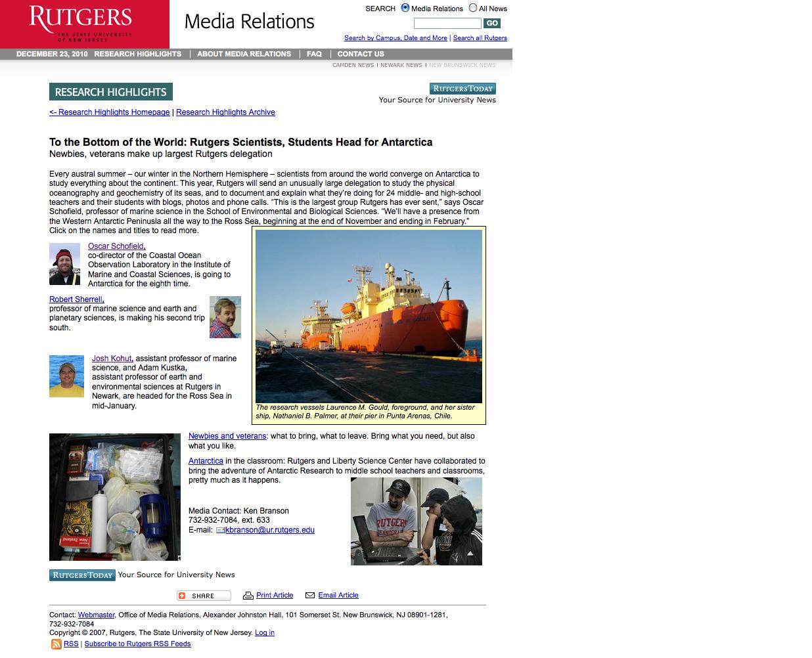Open Research Highlights in the navigation bar
Screen dimensions: 812x658
point(138,54)
